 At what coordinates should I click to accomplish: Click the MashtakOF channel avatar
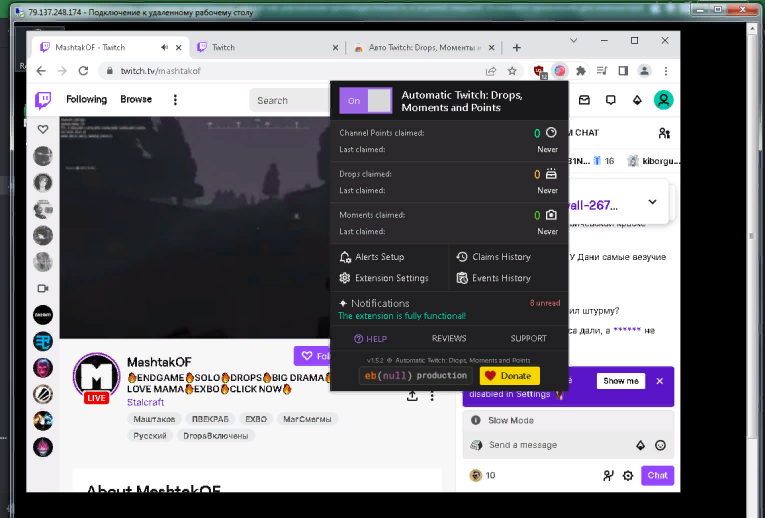click(x=97, y=376)
